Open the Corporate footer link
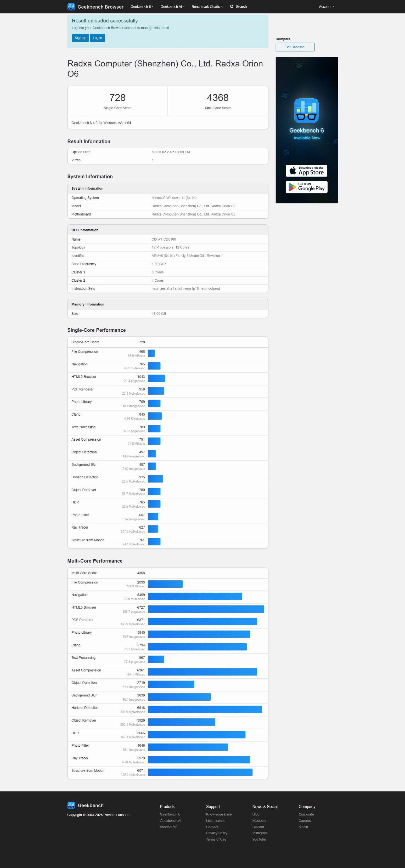 tap(306, 814)
